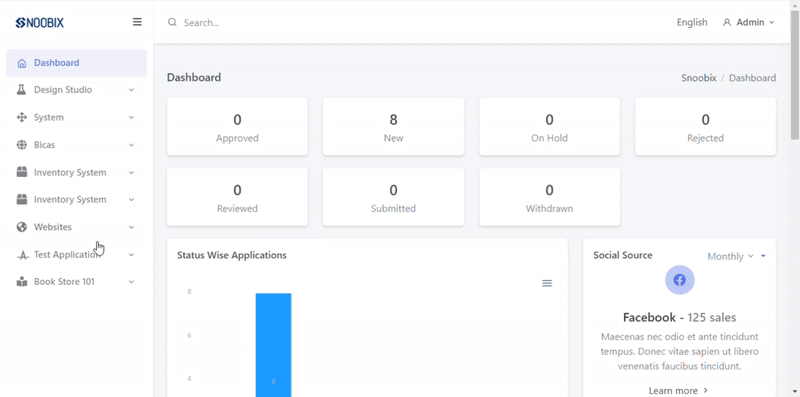This screenshot has height=397, width=800.
Task: Expand the Design Studio chevron
Action: tap(131, 90)
